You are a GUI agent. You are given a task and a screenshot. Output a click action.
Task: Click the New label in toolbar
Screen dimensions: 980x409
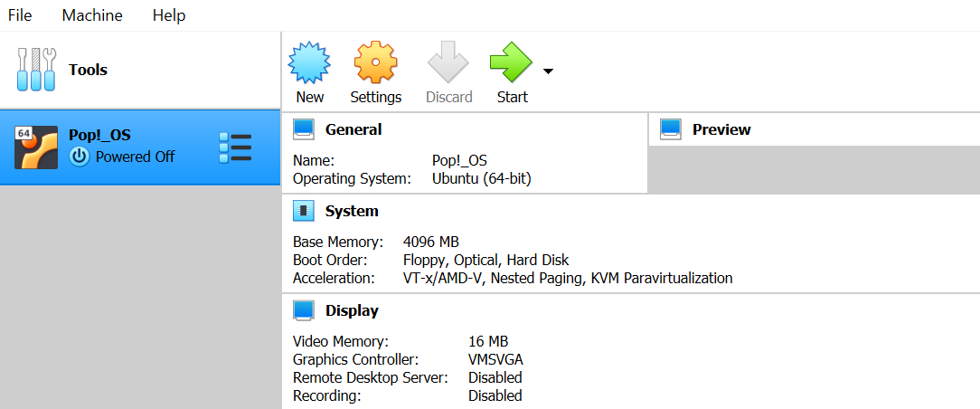pos(310,97)
